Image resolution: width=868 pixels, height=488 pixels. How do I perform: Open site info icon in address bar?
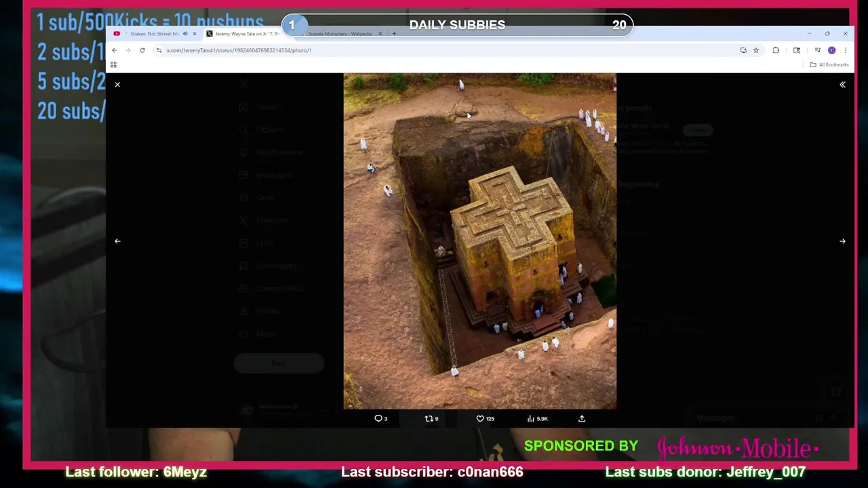[159, 50]
